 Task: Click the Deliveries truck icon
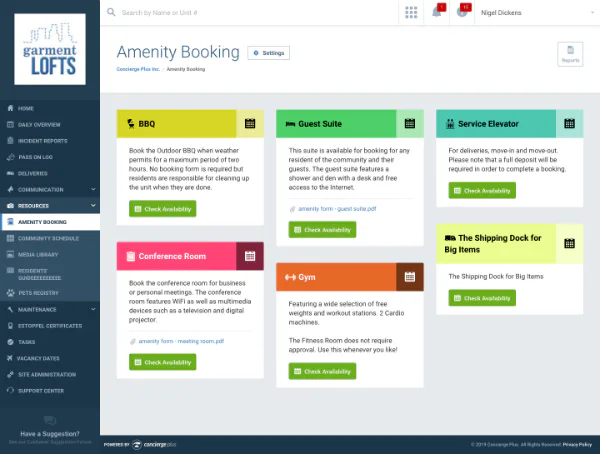(10, 173)
